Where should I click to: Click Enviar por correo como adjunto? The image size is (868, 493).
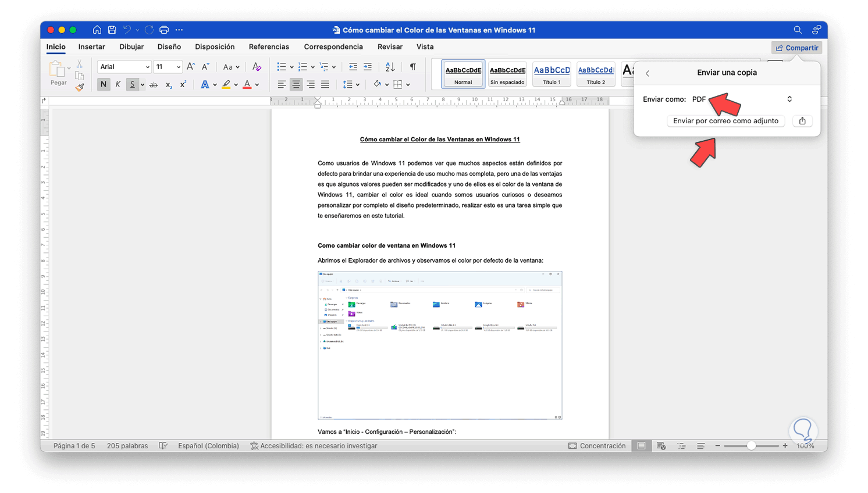pyautogui.click(x=725, y=121)
